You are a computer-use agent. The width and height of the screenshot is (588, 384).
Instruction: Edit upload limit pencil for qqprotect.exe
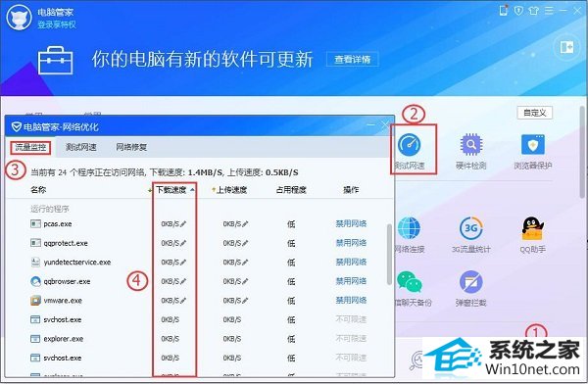[x=245, y=243]
